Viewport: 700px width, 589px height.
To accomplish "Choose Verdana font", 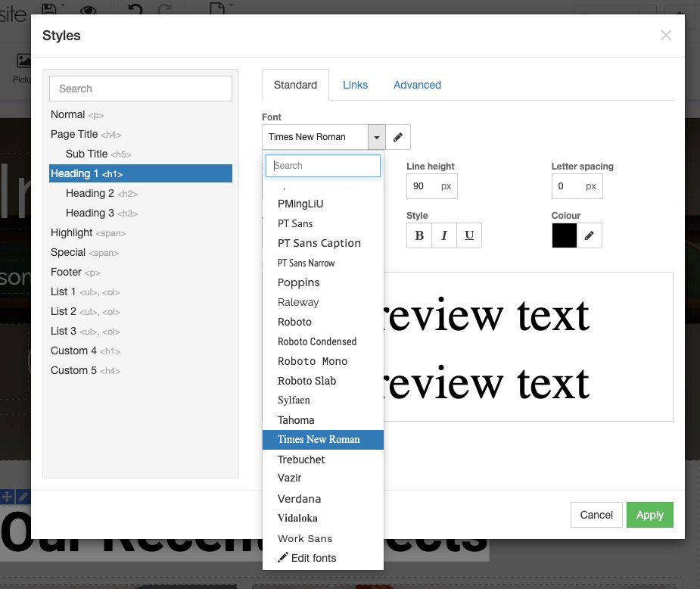I will pos(323,499).
